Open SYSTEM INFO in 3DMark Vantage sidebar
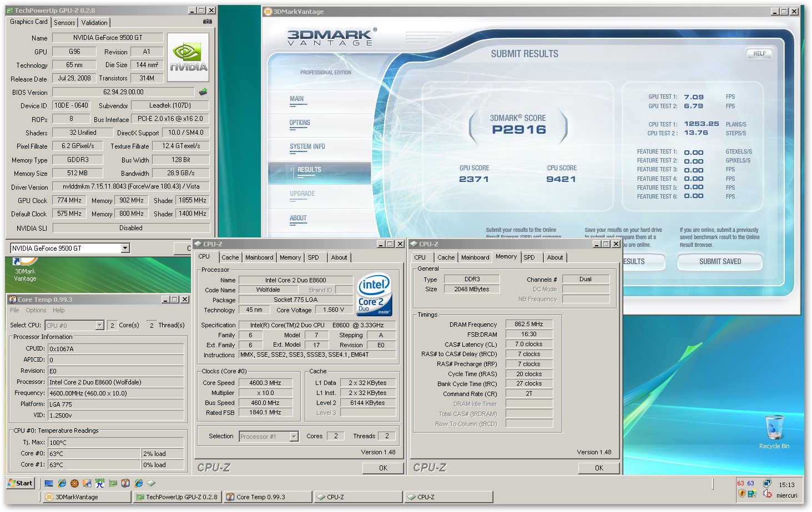The height and width of the screenshot is (512, 812). 307,146
